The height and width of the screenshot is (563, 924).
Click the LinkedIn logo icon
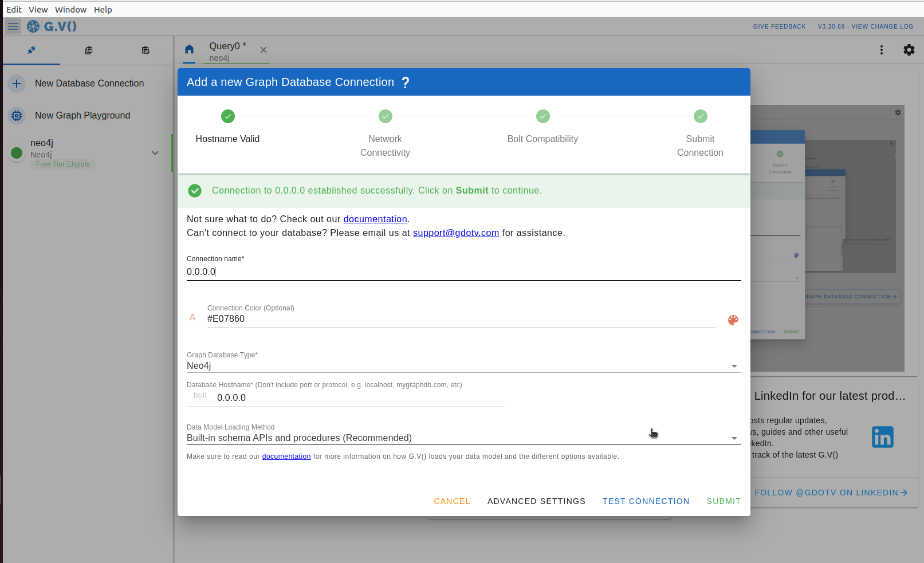click(883, 437)
